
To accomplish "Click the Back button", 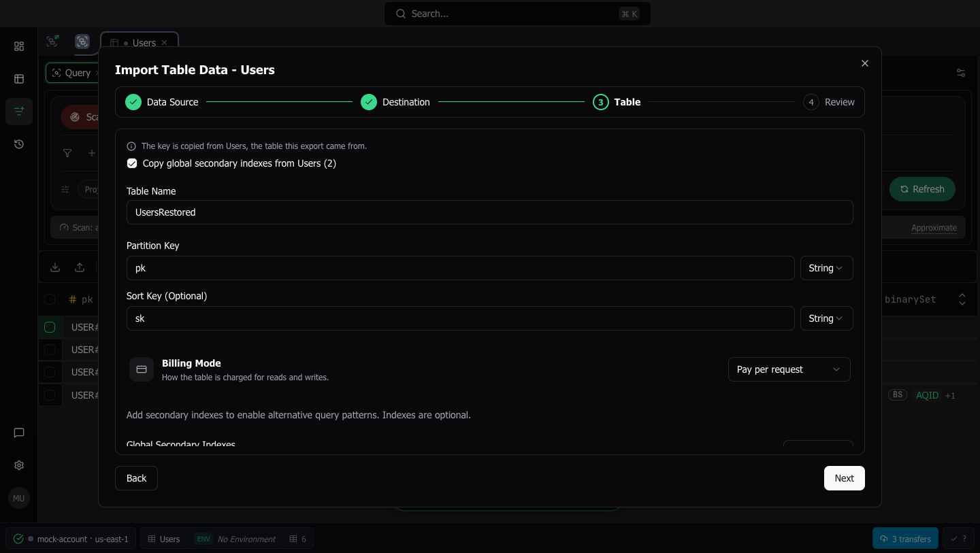I will point(136,478).
